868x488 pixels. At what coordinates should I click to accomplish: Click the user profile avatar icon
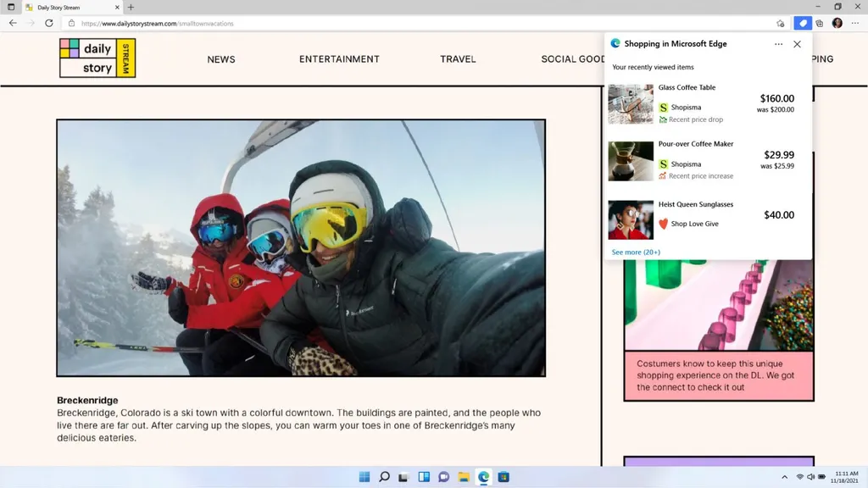point(837,24)
